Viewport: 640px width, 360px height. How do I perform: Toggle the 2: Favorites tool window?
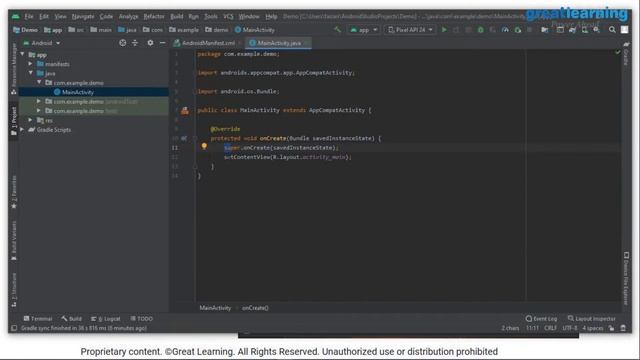click(14, 192)
